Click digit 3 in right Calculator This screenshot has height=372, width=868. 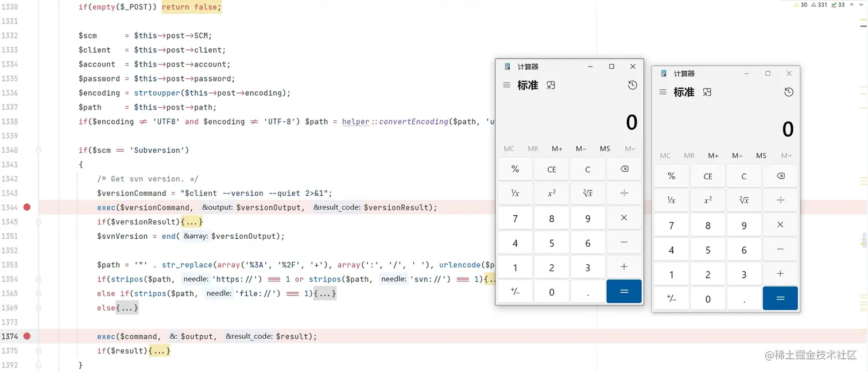coord(744,274)
